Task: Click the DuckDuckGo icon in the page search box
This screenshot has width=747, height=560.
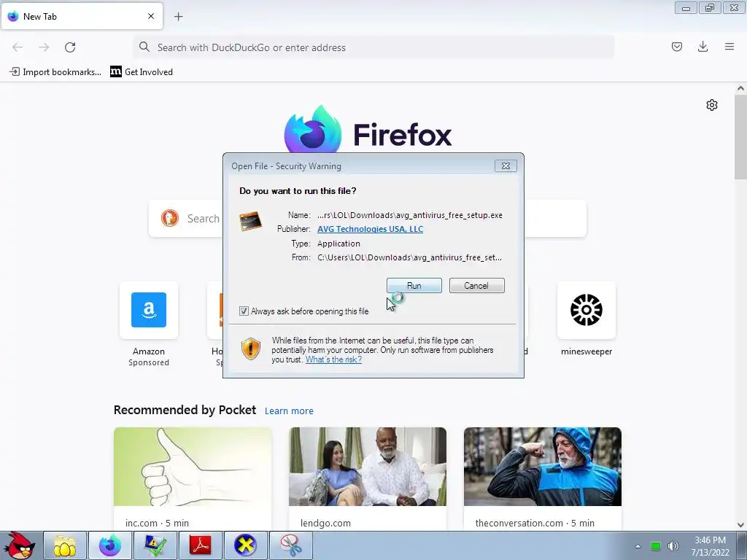Action: pos(169,218)
